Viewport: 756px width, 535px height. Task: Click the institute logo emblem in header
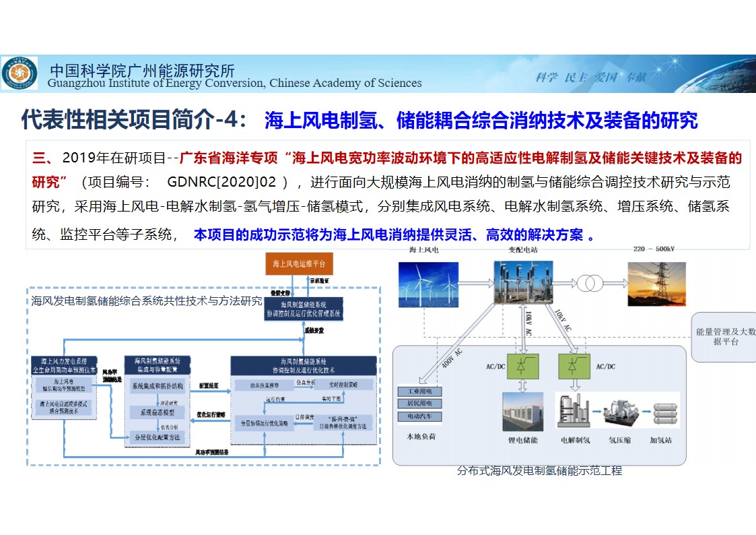(20, 73)
